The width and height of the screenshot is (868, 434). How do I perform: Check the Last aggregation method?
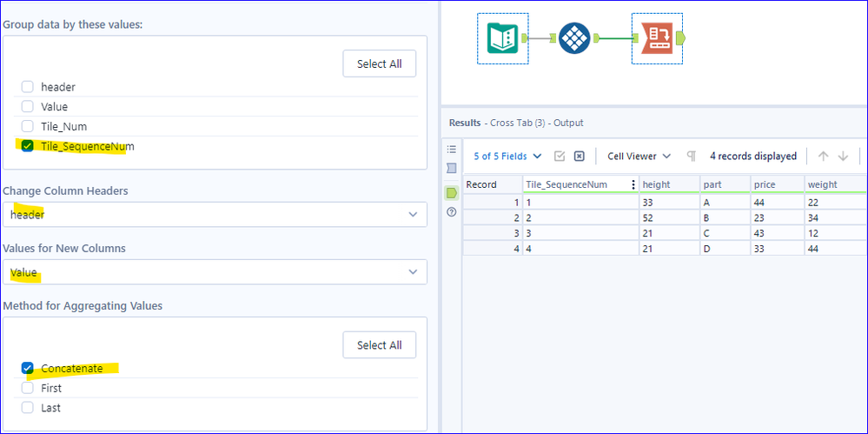(x=27, y=408)
